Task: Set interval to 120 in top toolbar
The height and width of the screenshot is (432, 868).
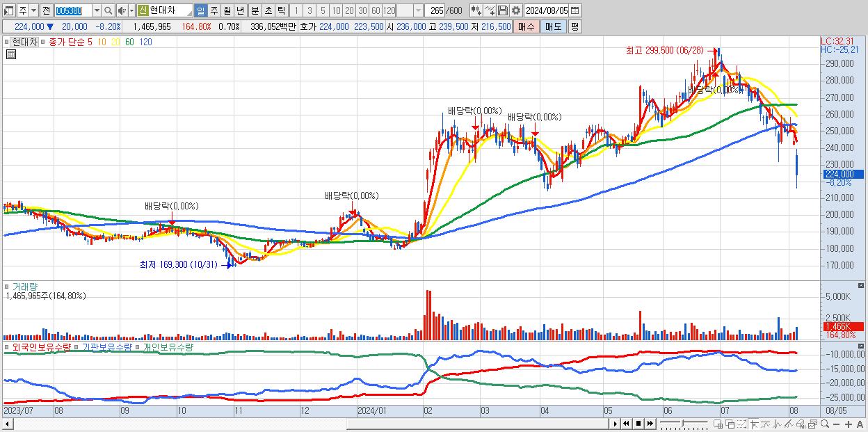Action: coord(389,11)
